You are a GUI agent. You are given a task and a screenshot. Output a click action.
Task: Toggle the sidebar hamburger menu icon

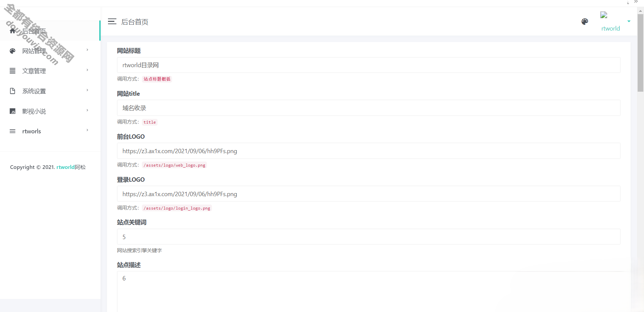(112, 21)
